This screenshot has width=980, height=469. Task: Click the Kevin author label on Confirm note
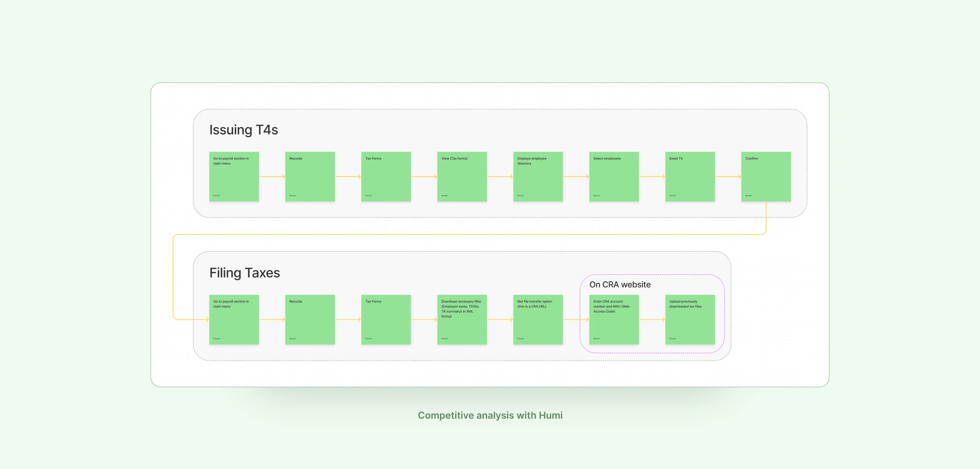pyautogui.click(x=749, y=196)
